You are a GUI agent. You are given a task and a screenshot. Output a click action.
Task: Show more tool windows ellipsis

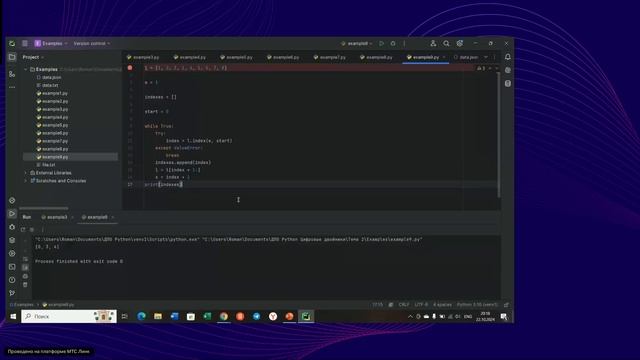pyautogui.click(x=12, y=87)
